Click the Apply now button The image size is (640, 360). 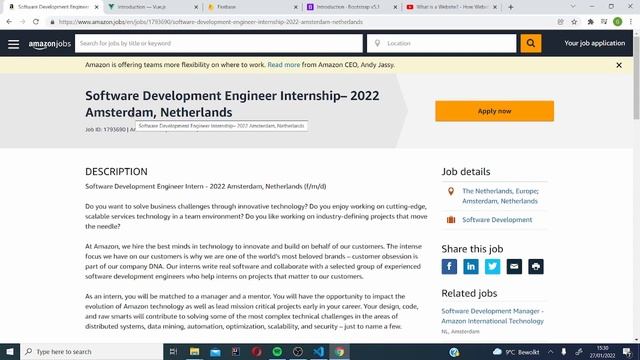494,111
